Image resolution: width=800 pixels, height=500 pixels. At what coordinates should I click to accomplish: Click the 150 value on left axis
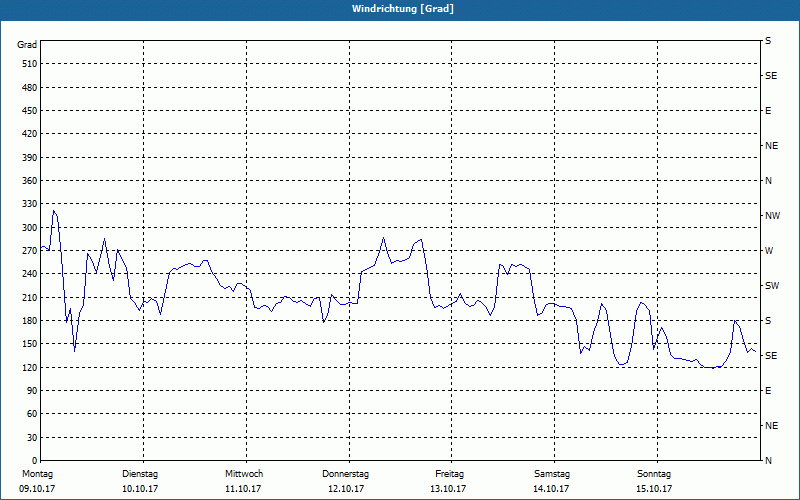pyautogui.click(x=29, y=344)
